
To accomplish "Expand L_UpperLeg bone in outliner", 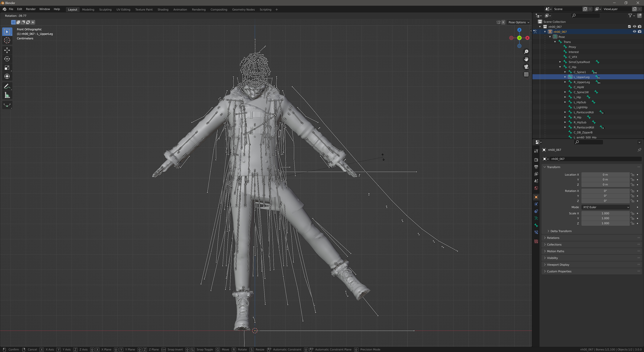I will click(x=565, y=77).
